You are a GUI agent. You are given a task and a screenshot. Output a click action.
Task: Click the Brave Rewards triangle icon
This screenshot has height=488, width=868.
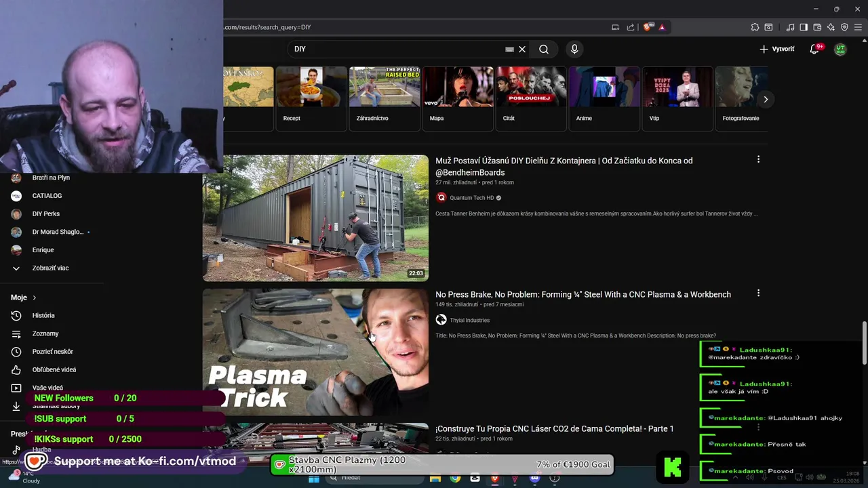coord(662,27)
